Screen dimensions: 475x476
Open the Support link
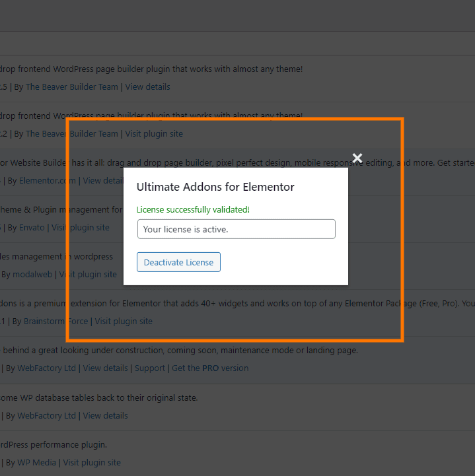[x=150, y=368]
